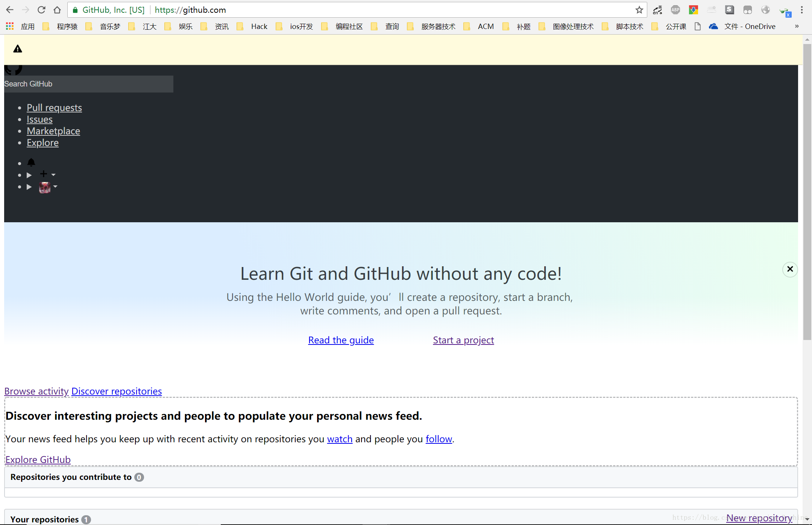Screen dimensions: 812x525
Task: Click the scrollbar down arrow
Action: pos(807,519)
